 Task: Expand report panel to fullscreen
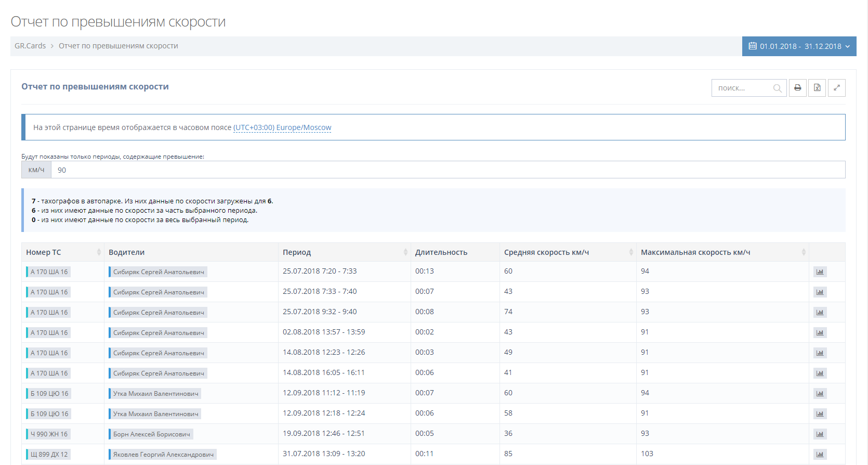pos(837,88)
